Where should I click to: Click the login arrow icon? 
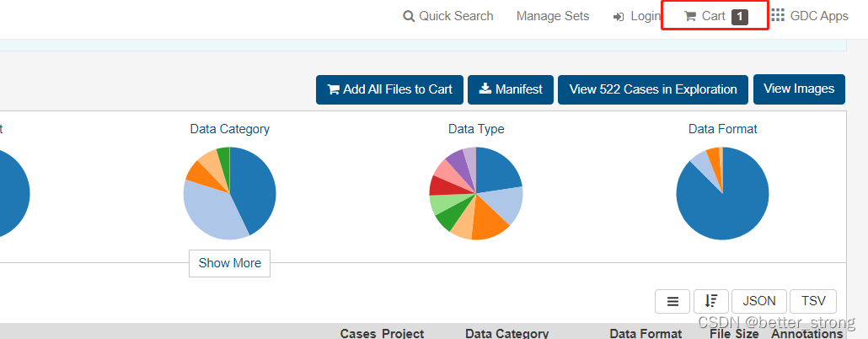tap(619, 17)
